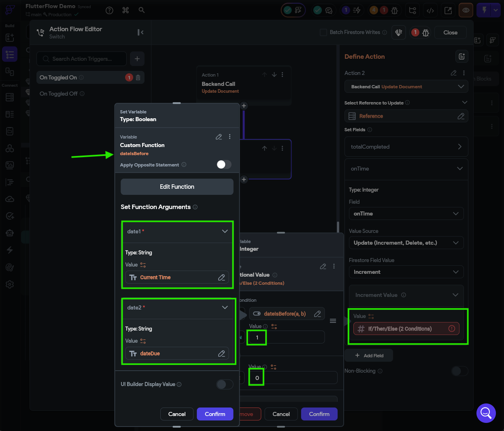This screenshot has height=431, width=504.
Task: Open the settings gear in left sidebar
Action: click(x=10, y=284)
